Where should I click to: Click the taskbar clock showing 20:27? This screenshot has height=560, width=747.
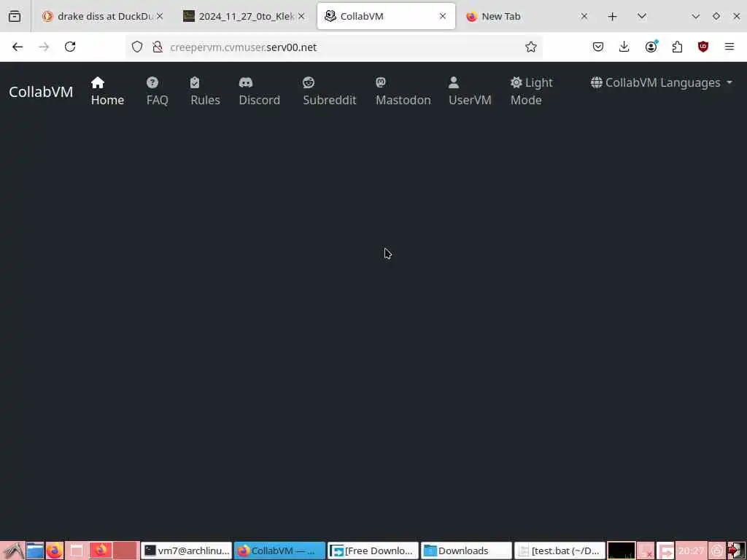click(x=692, y=551)
